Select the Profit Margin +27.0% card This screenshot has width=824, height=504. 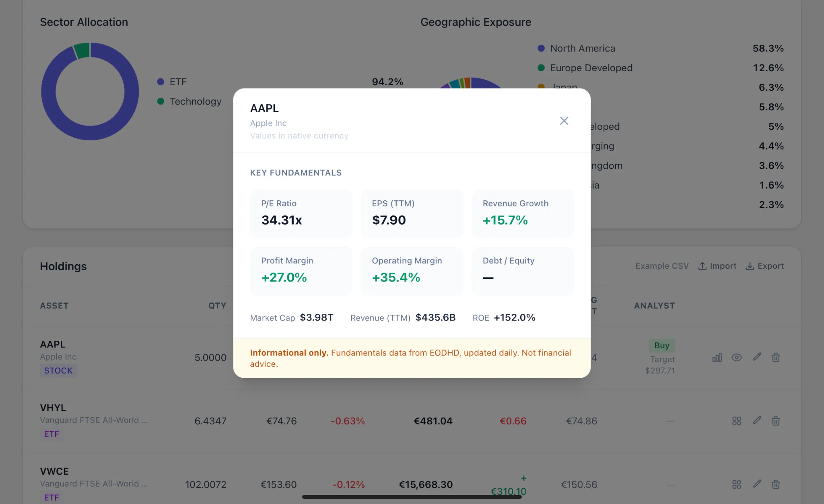pyautogui.click(x=301, y=271)
